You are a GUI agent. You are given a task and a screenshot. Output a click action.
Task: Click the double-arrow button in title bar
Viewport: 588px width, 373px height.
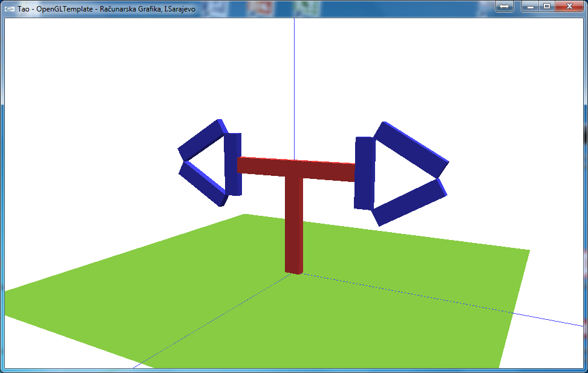(x=505, y=7)
